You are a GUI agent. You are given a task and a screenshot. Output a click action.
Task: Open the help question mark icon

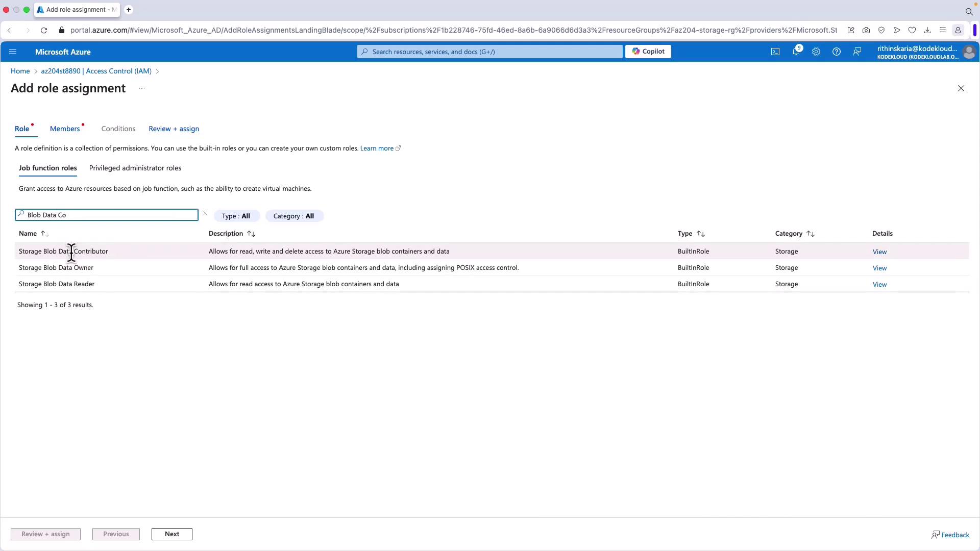tap(837, 52)
